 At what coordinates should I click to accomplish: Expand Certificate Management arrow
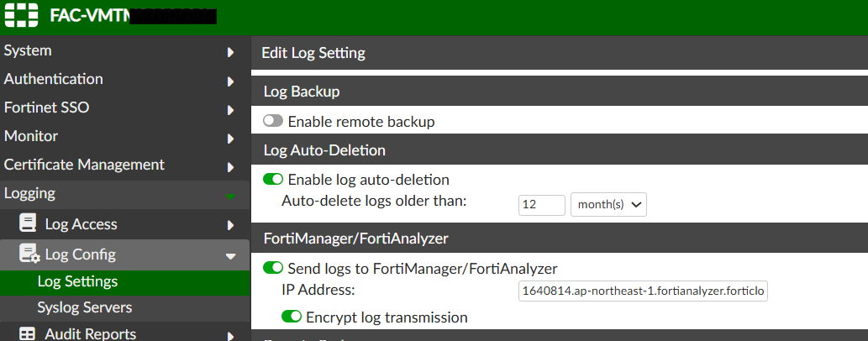231,167
